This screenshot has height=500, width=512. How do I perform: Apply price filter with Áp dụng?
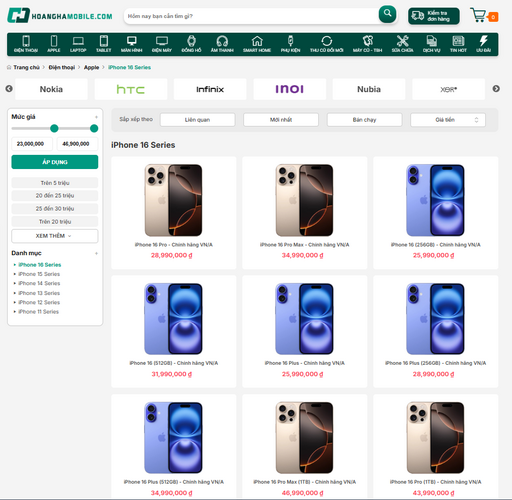point(55,162)
